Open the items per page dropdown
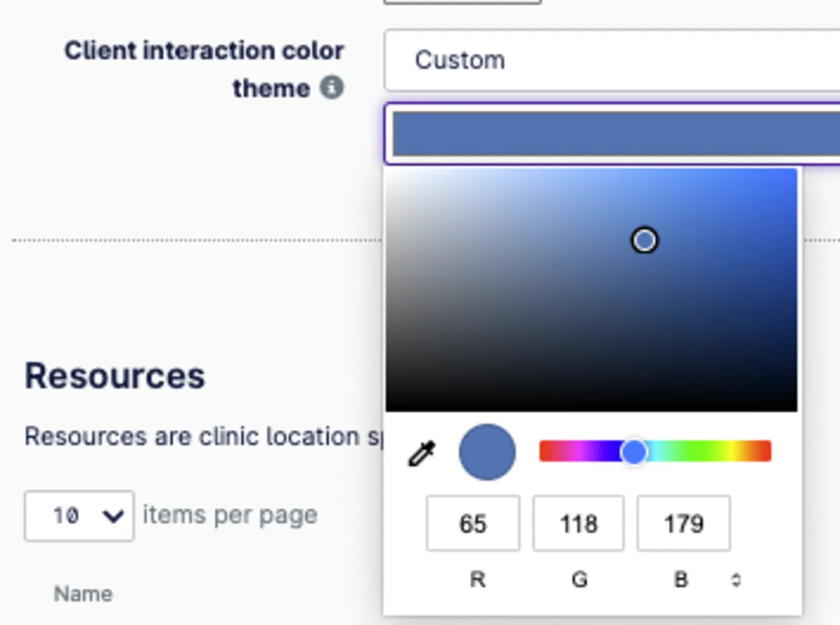 point(79,516)
